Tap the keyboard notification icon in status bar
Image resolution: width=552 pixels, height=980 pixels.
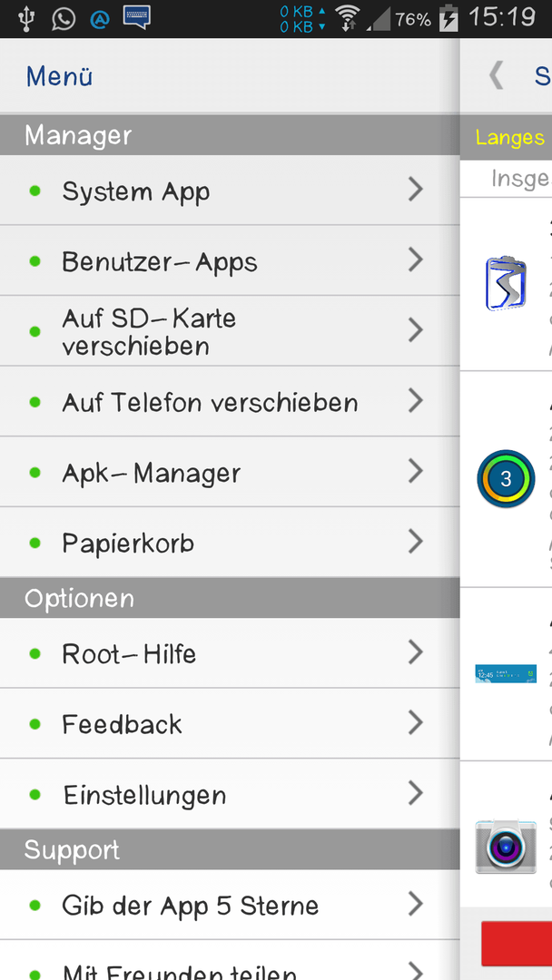(x=136, y=17)
